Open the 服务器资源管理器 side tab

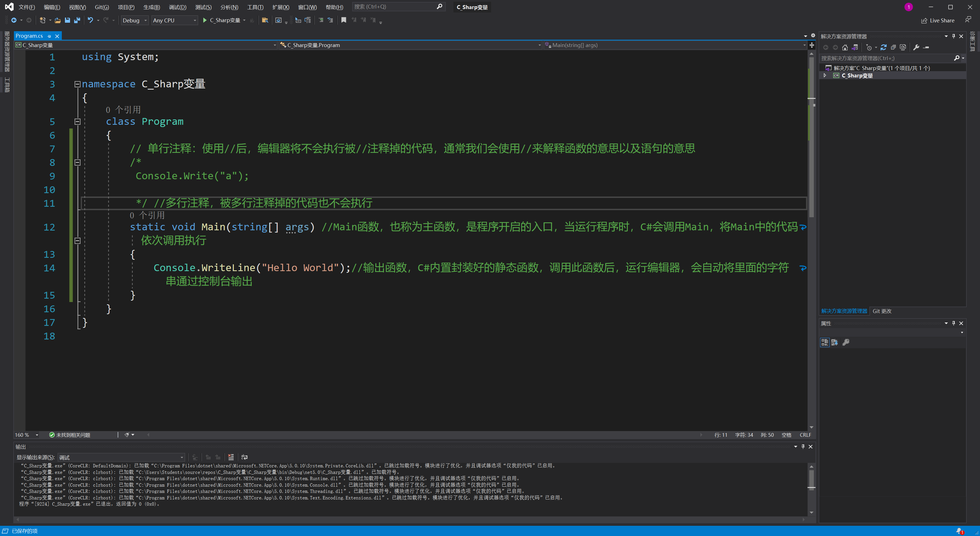[7, 52]
